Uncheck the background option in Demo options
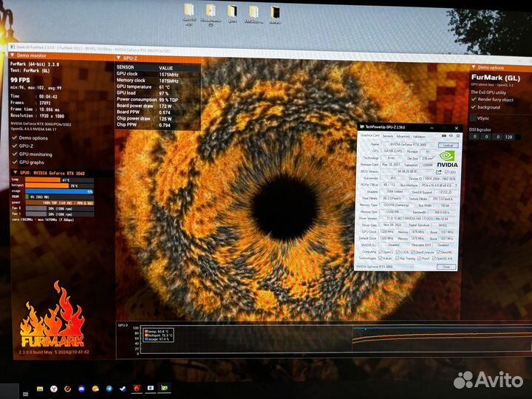 click(x=474, y=107)
